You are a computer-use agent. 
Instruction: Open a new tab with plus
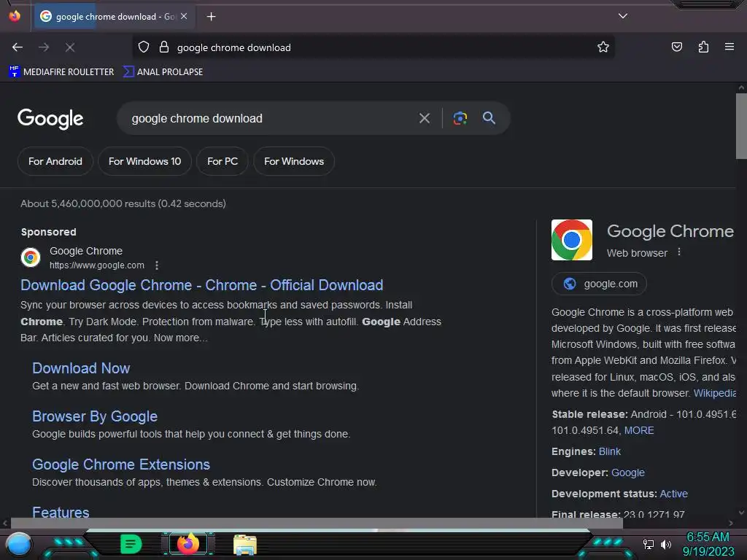(211, 17)
